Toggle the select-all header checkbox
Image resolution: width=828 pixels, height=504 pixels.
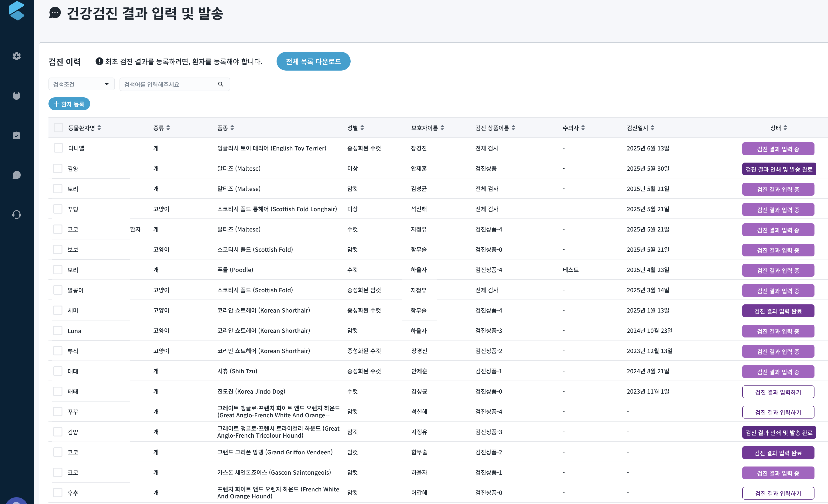click(58, 128)
